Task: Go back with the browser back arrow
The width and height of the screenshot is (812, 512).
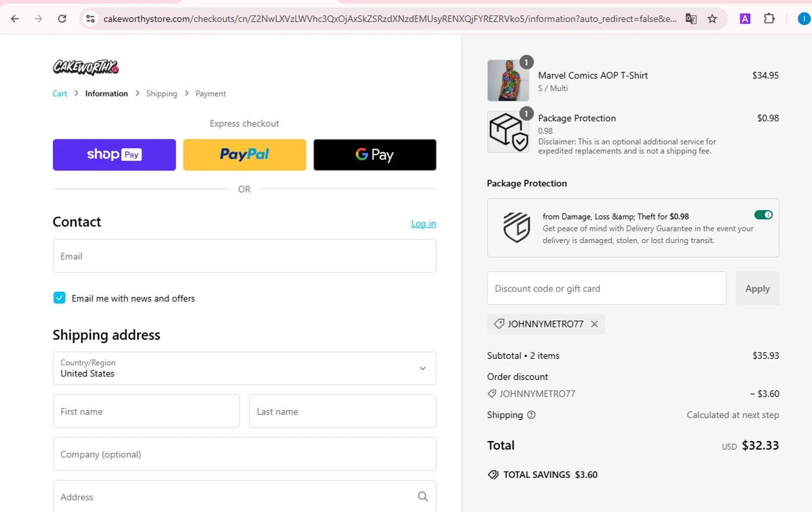Action: pos(15,19)
